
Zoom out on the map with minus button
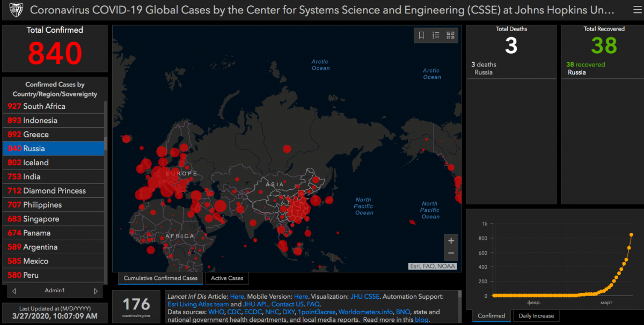click(x=451, y=254)
